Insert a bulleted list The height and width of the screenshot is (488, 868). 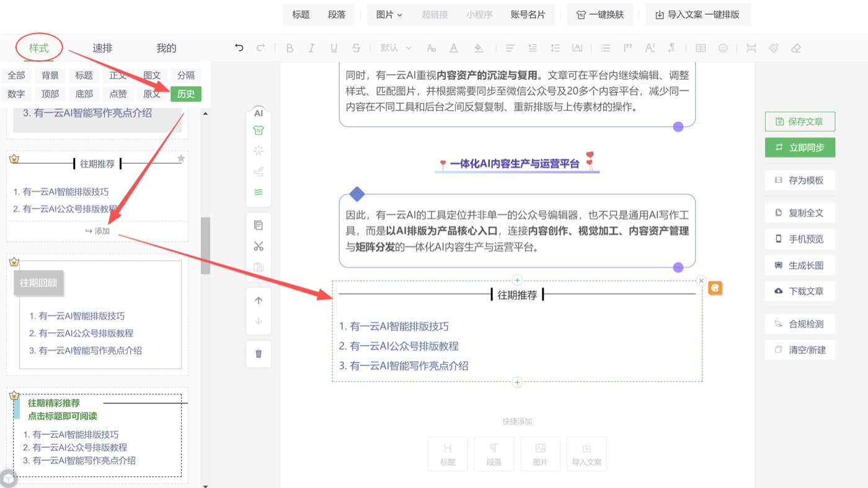coord(606,48)
